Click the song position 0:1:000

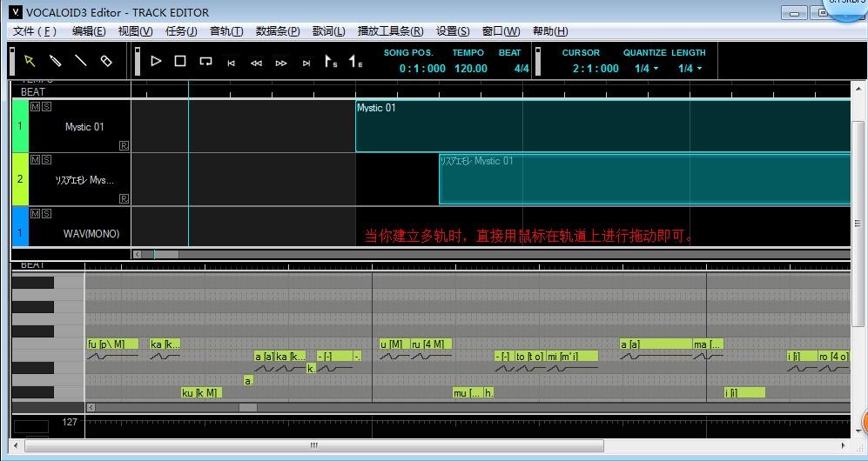pyautogui.click(x=422, y=69)
